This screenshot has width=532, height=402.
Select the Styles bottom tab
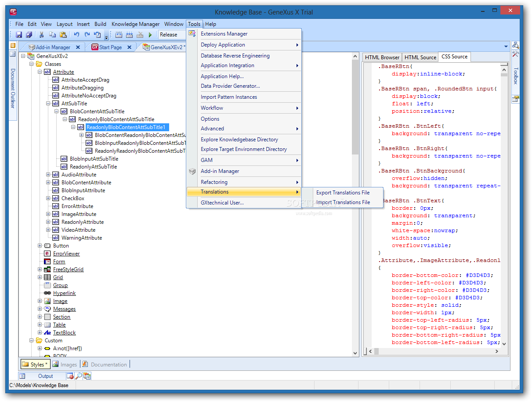point(35,364)
